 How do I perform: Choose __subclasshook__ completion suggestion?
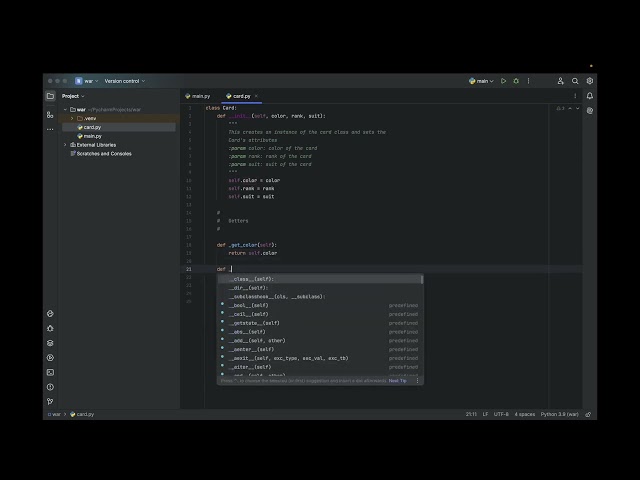pos(319,297)
